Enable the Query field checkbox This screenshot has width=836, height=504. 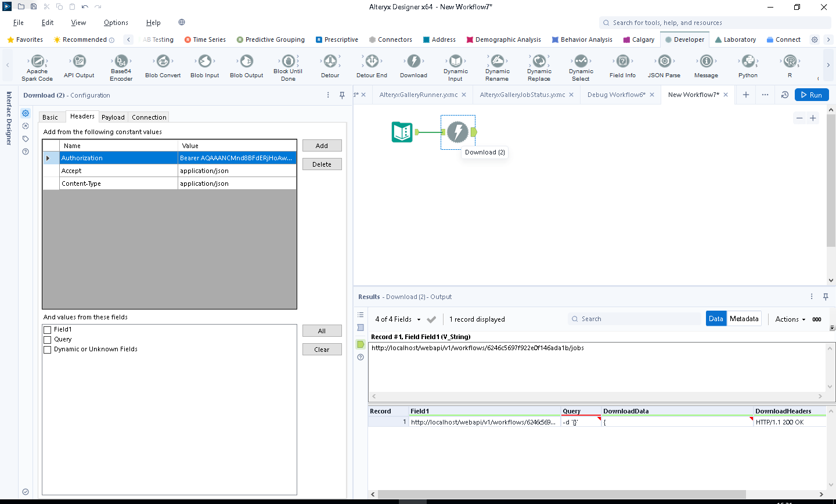click(48, 340)
